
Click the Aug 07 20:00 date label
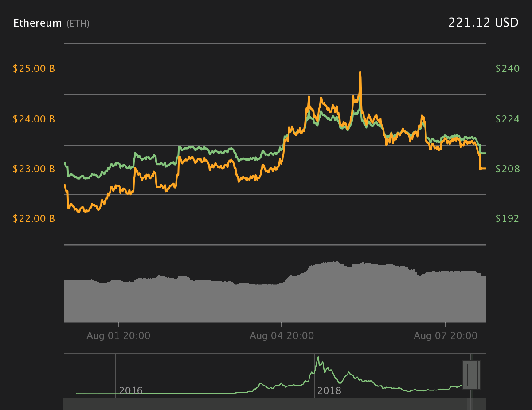point(446,336)
